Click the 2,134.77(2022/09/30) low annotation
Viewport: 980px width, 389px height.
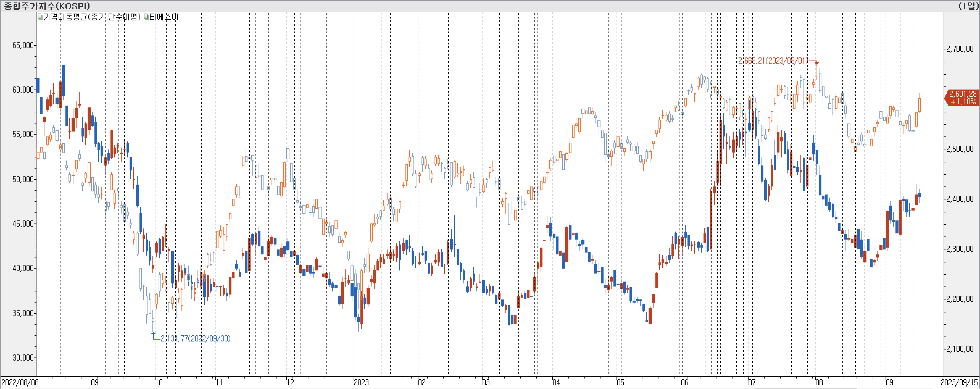[195, 338]
